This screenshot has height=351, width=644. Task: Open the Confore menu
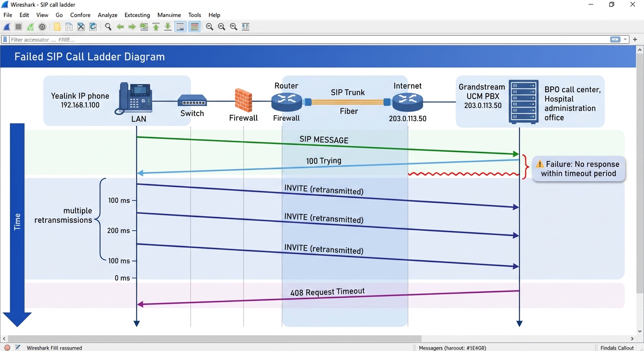tap(80, 15)
